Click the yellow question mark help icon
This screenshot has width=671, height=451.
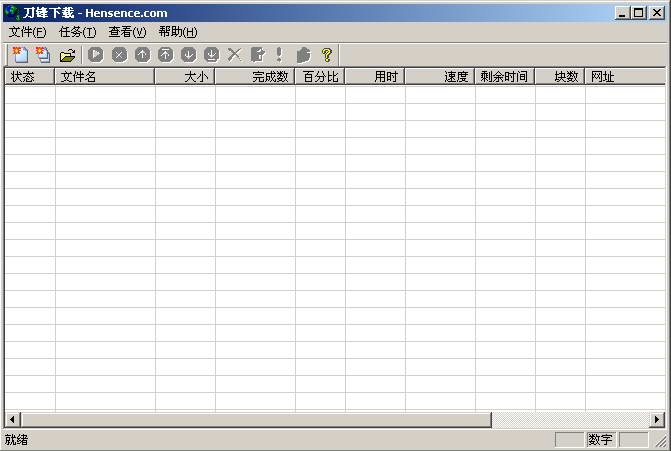(x=327, y=55)
